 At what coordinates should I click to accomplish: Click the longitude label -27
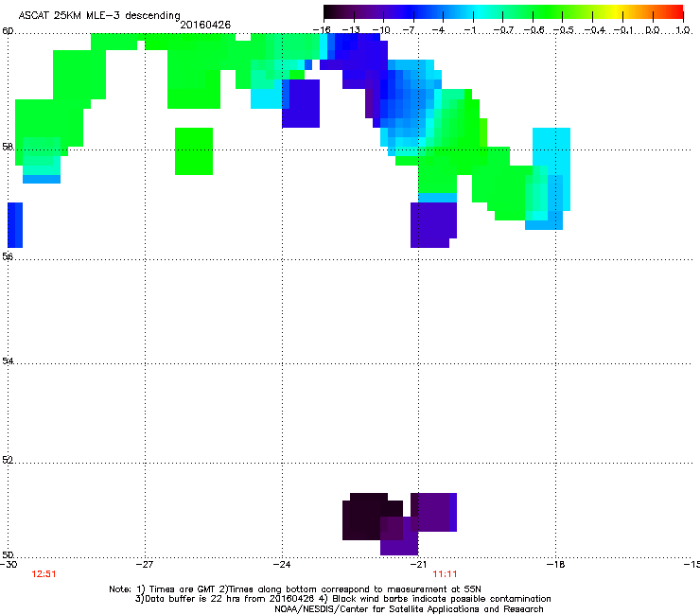coord(145,565)
